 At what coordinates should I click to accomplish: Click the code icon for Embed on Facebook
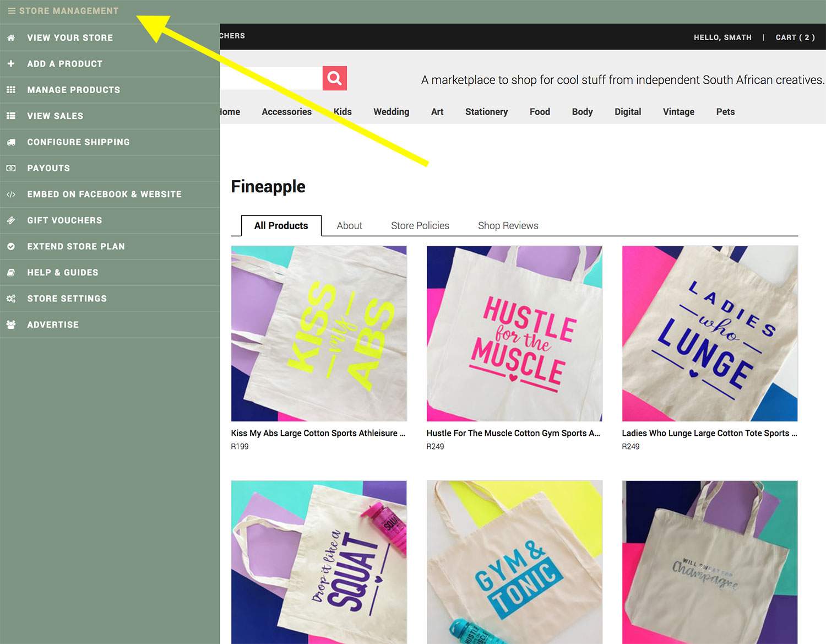pos(11,194)
